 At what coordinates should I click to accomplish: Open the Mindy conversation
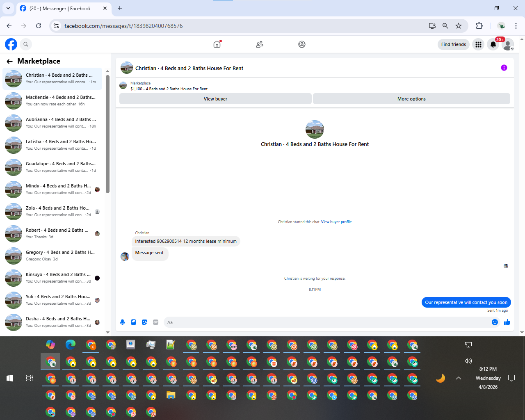[x=52, y=189]
